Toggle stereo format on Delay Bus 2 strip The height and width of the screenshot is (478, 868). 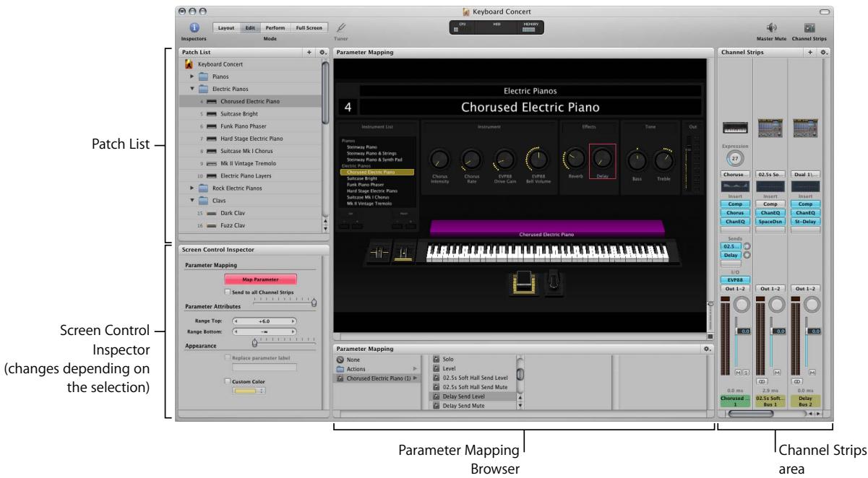[797, 380]
